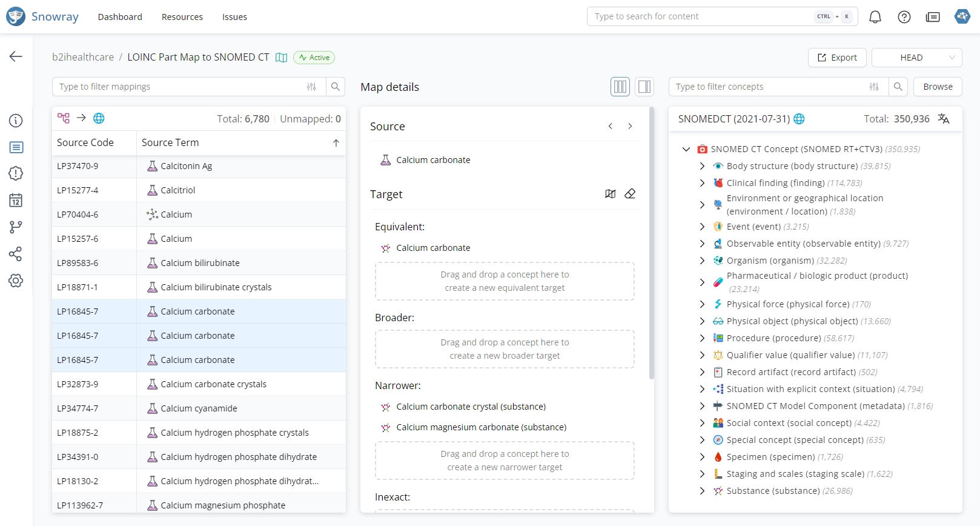Screen dimensions: 980x526
Task: Switch to two-column layout view
Action: coord(644,87)
